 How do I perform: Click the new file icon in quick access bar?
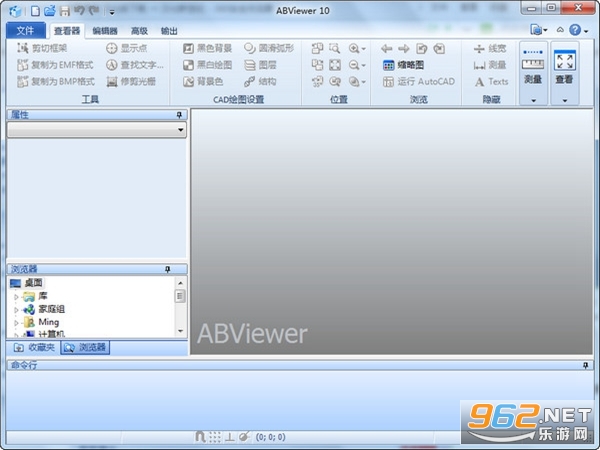pyautogui.click(x=35, y=11)
